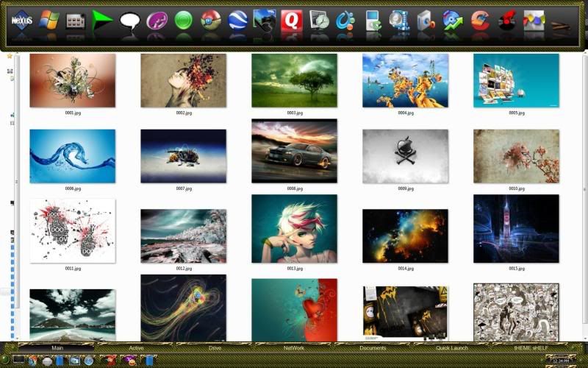Screen dimensions: 588x368
Task: Select the 0014.jpg nebula thumbnail
Action: (x=406, y=236)
